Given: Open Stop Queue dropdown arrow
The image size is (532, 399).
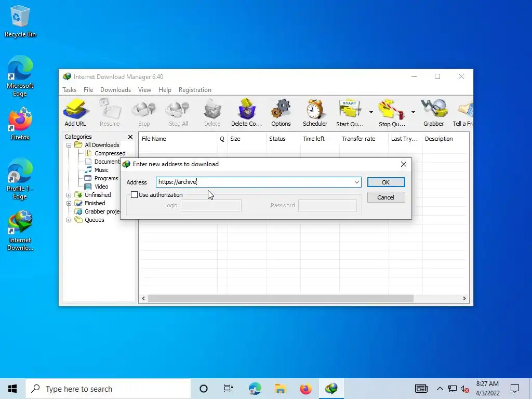Looking at the screenshot, I should [x=413, y=112].
